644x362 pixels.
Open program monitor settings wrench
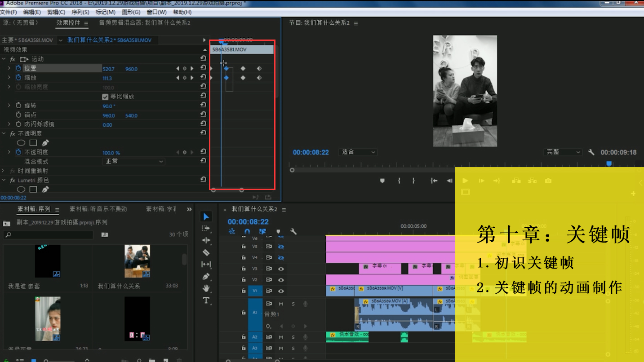click(591, 152)
